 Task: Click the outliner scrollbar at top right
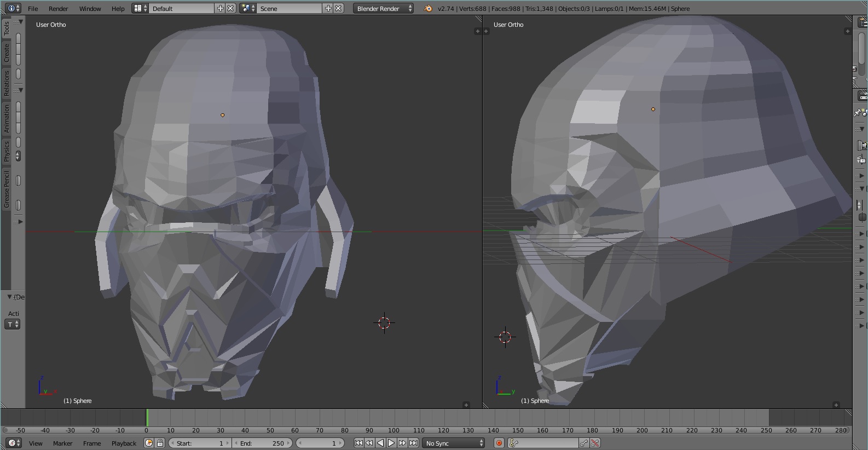[x=861, y=48]
